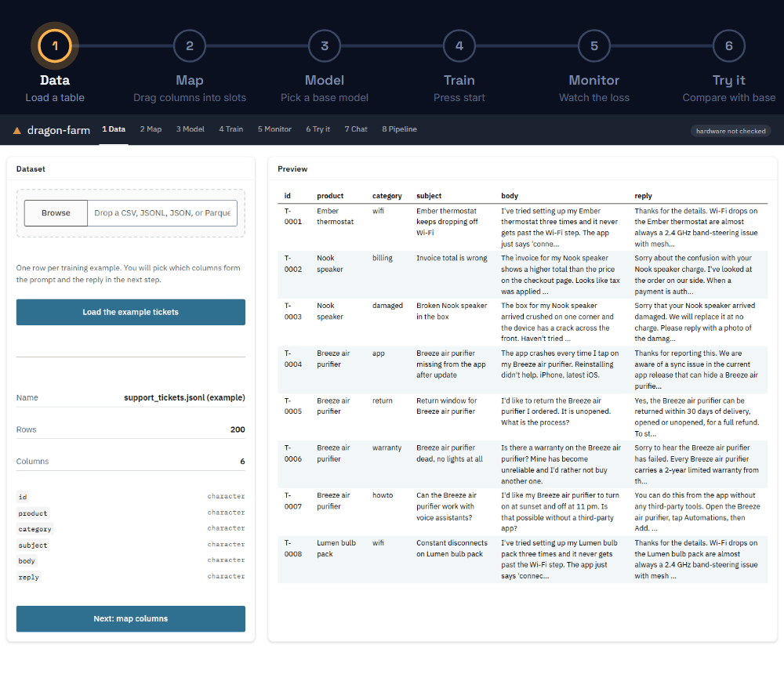Click the Rows value 200
Viewport: 784px width, 674px height.
point(238,429)
